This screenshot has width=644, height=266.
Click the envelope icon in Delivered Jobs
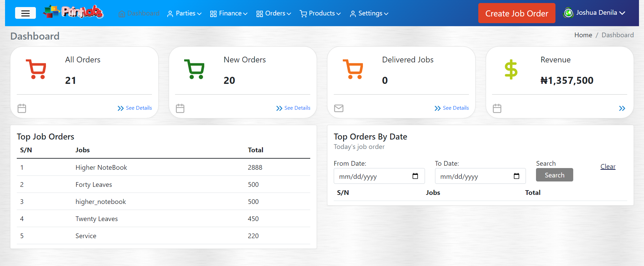point(339,108)
